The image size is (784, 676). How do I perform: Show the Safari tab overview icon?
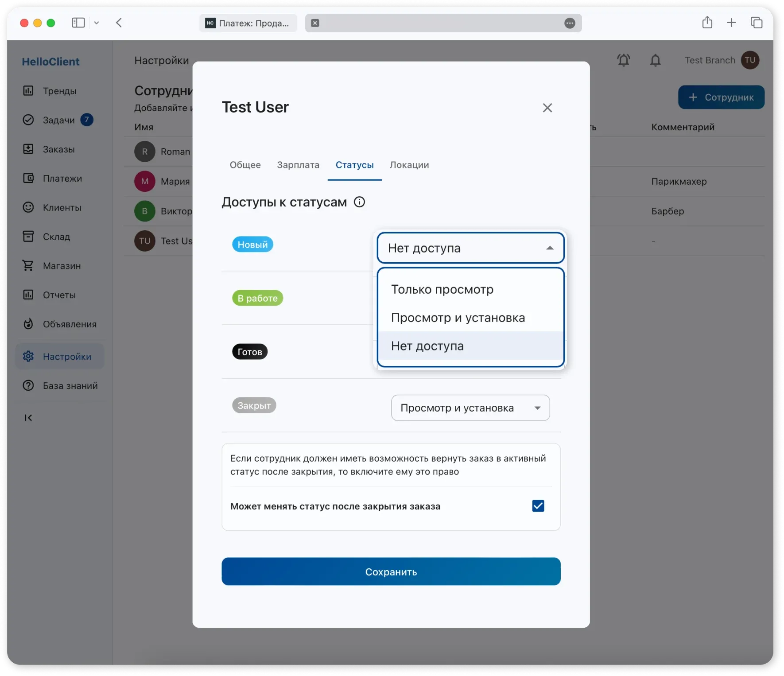point(756,23)
